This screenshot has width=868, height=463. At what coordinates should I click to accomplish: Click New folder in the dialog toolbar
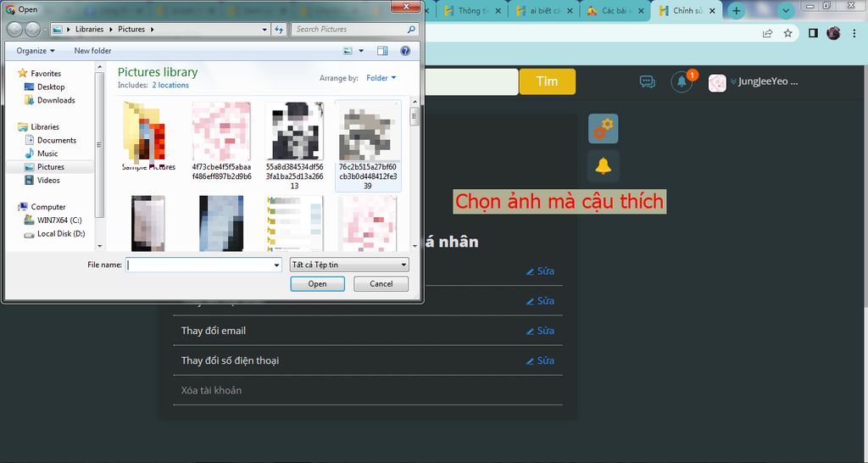click(92, 51)
